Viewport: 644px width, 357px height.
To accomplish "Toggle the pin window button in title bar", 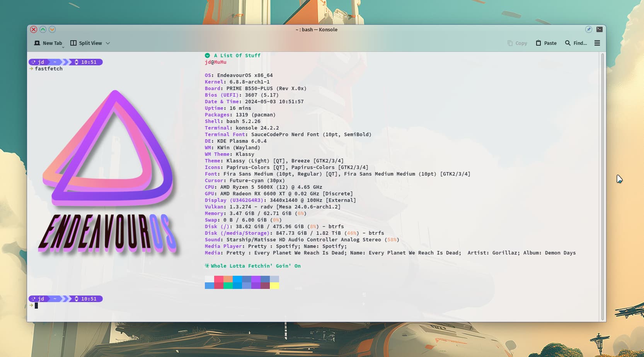I will tap(588, 29).
